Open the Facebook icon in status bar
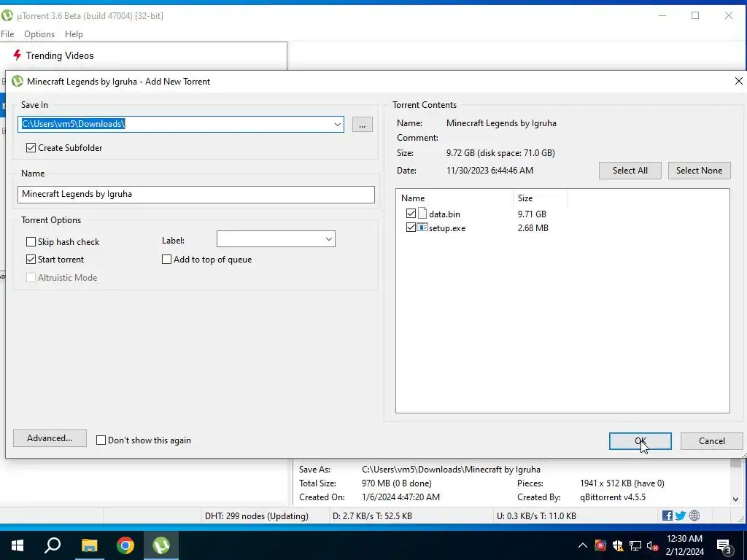 pyautogui.click(x=667, y=516)
